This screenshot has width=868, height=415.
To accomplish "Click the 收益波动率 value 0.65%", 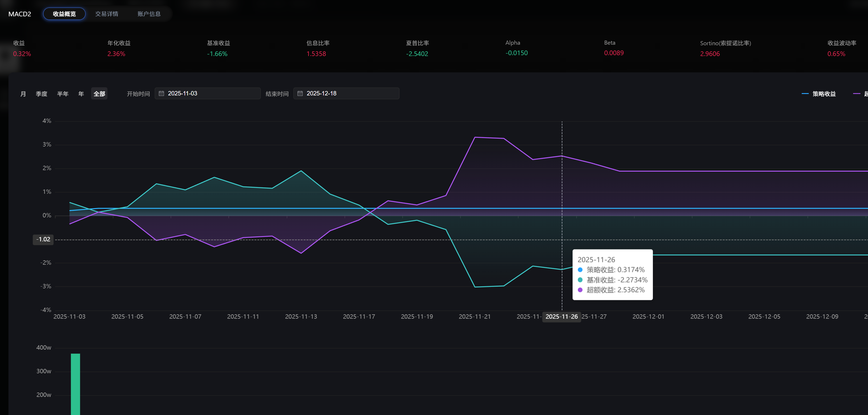I will tap(836, 54).
